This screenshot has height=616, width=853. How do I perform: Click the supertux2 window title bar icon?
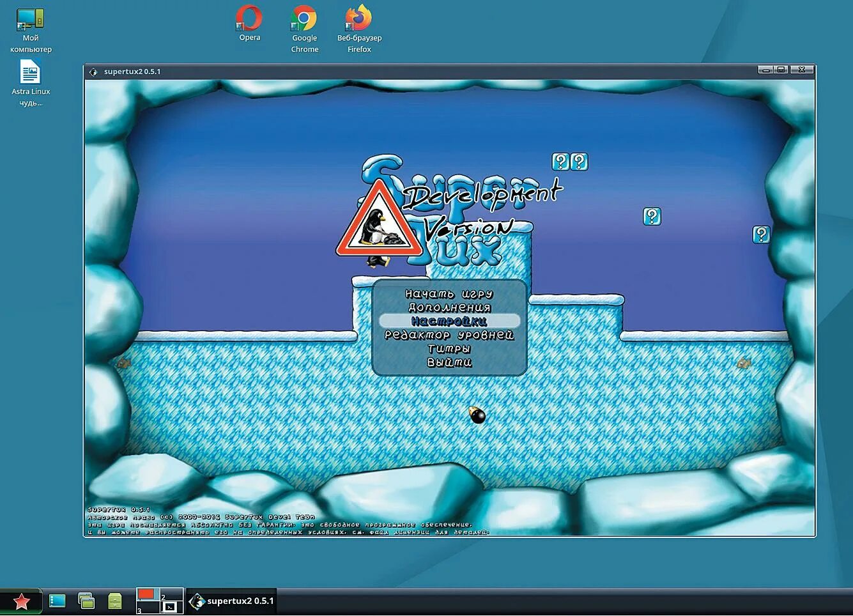(x=93, y=72)
